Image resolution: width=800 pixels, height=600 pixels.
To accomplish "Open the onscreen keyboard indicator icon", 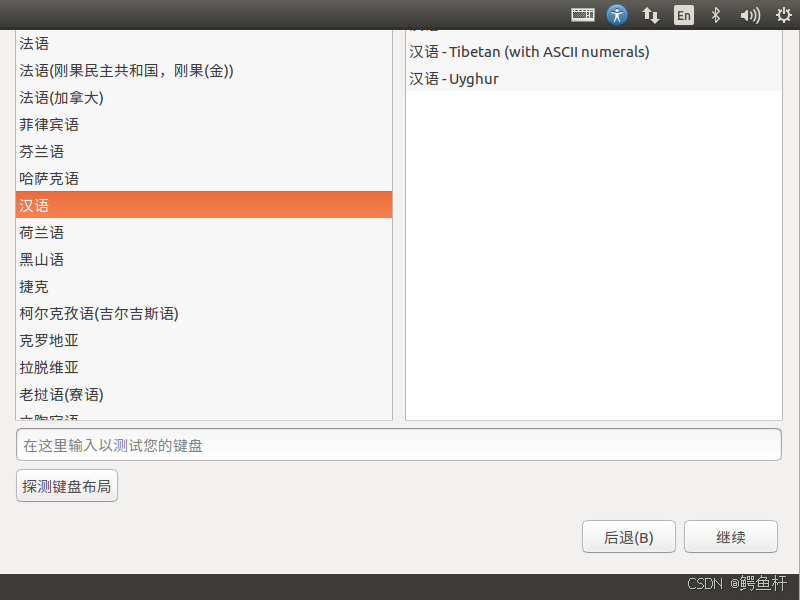I will 583,15.
